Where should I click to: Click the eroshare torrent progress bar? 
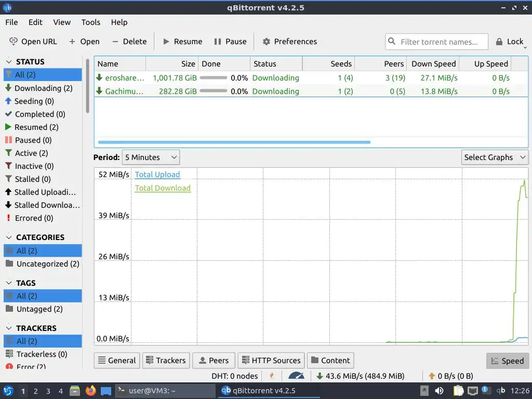tap(214, 78)
